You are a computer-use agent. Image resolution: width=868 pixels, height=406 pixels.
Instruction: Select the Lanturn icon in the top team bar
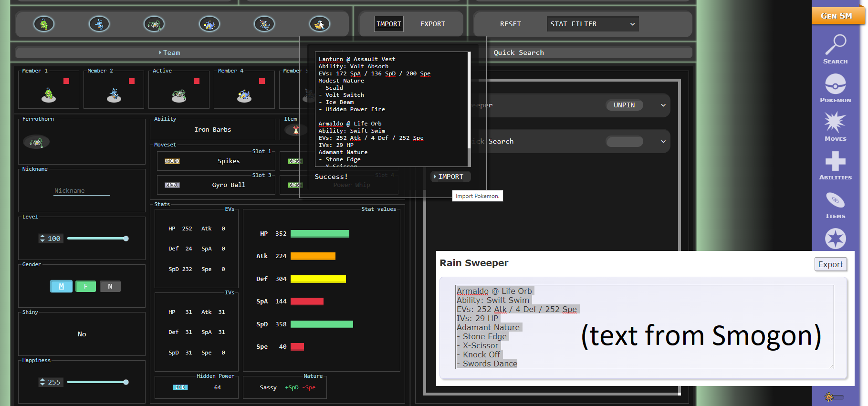click(209, 24)
